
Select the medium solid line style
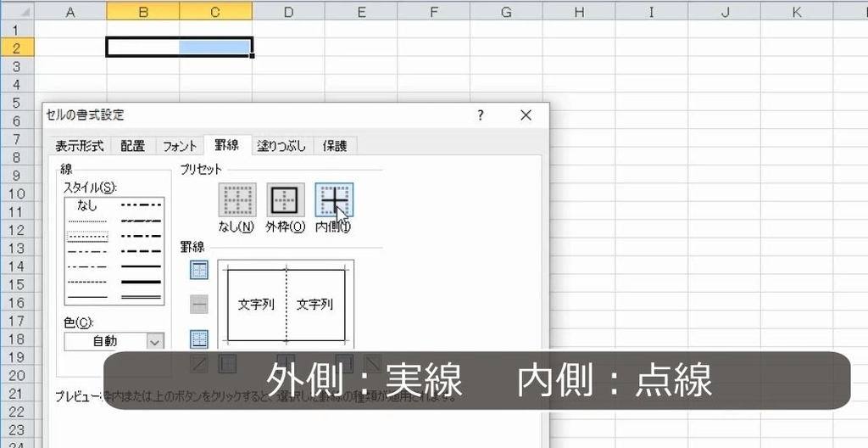click(142, 266)
